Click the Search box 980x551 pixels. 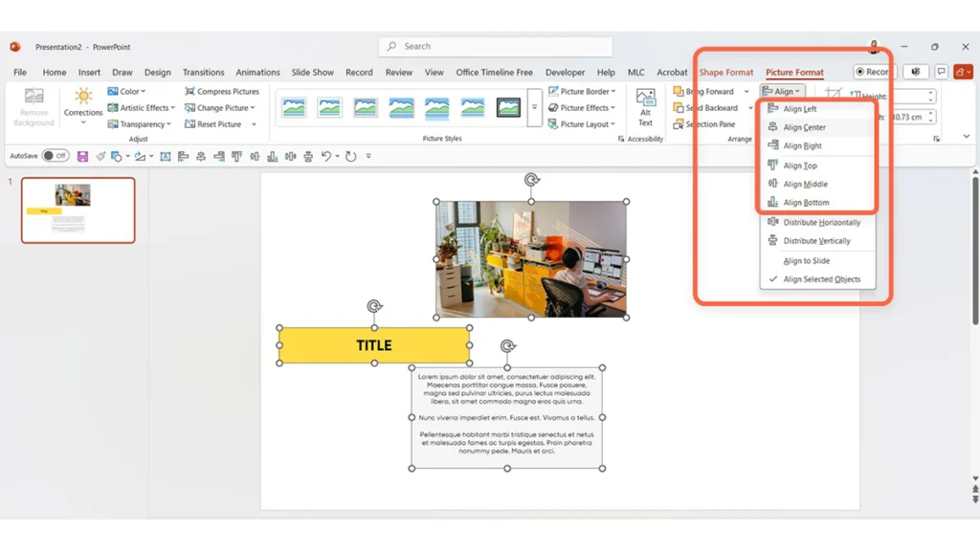(x=495, y=46)
